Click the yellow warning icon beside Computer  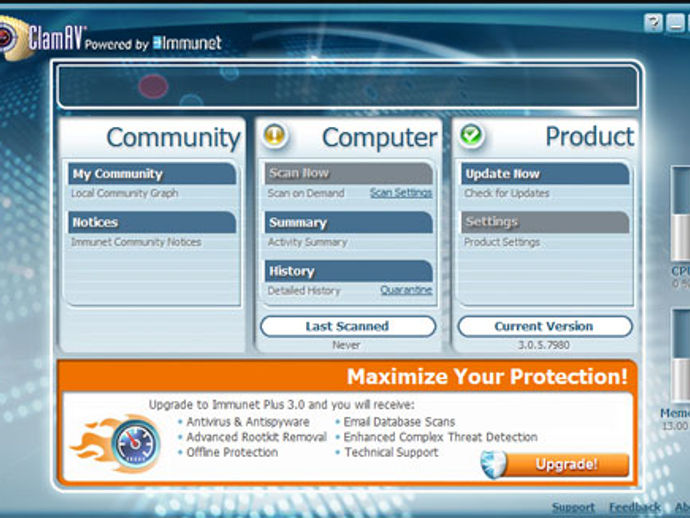(x=275, y=135)
